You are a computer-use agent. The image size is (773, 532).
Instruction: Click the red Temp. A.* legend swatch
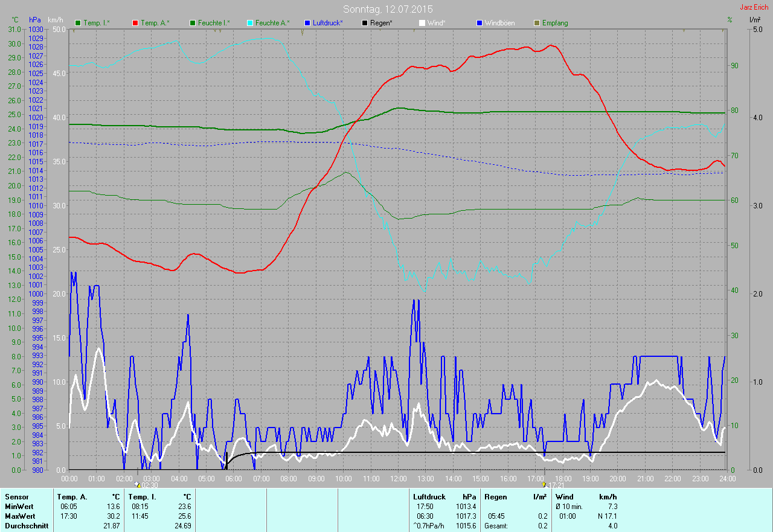click(x=135, y=23)
